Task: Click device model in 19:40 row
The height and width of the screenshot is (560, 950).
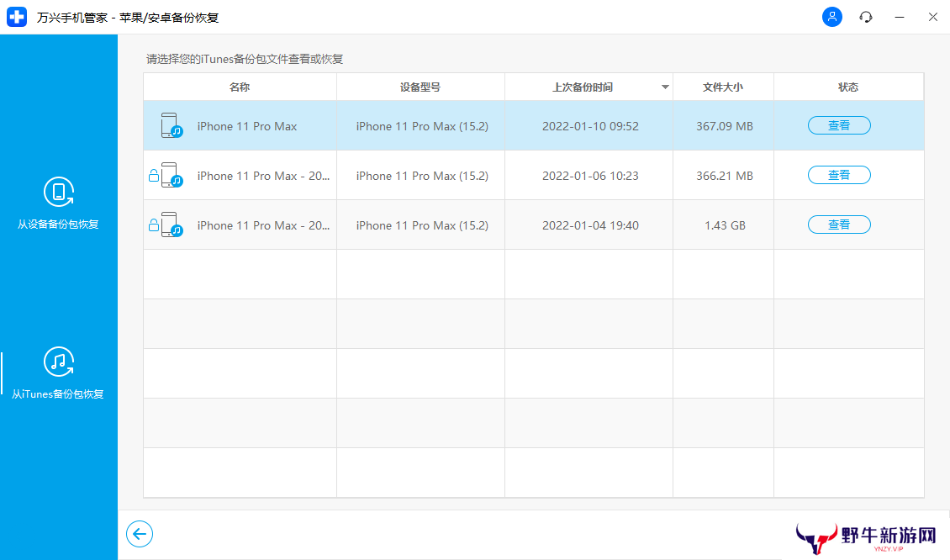Action: click(x=422, y=225)
